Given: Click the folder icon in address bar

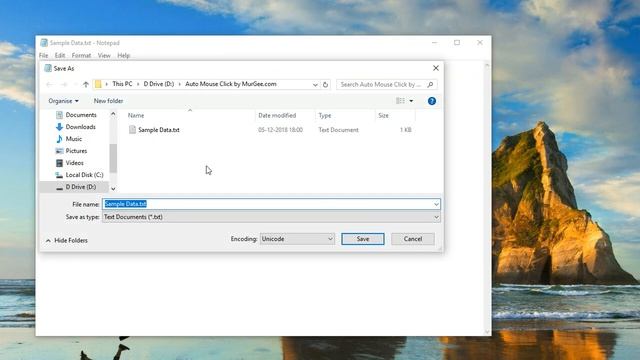Looking at the screenshot, I should click(98, 84).
